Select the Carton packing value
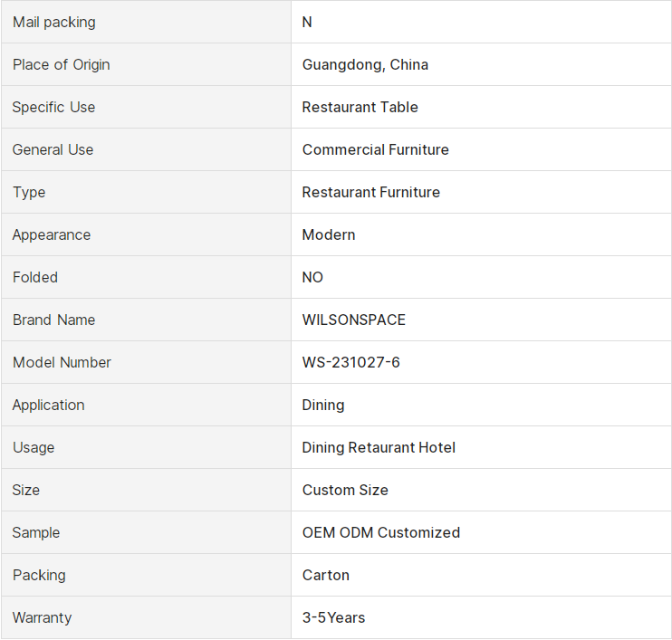 (x=326, y=575)
